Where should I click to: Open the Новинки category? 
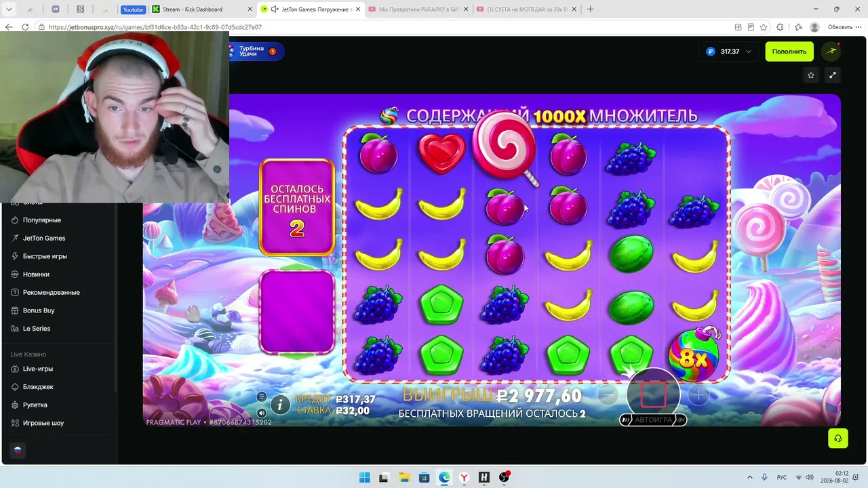[36, 274]
